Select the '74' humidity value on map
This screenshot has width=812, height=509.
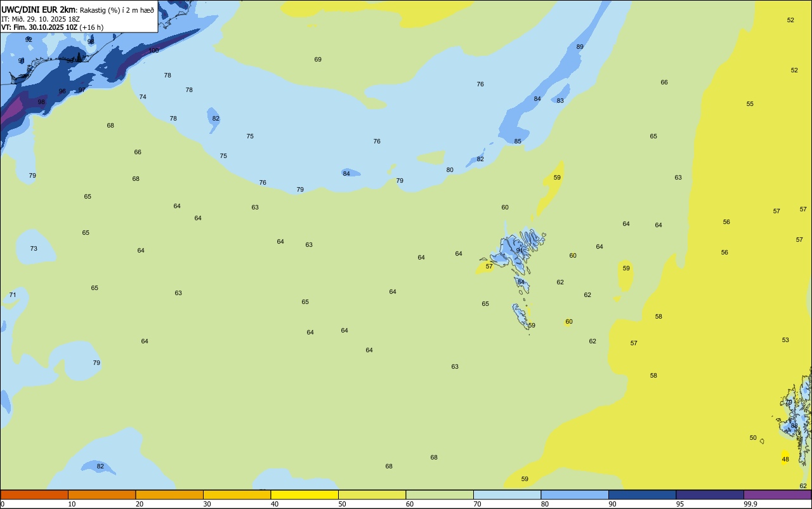tap(143, 97)
